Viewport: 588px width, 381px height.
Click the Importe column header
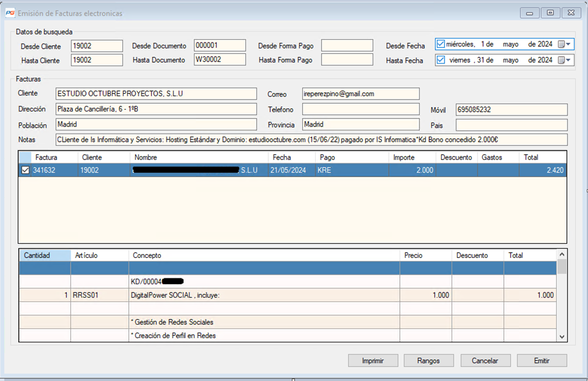[412, 157]
